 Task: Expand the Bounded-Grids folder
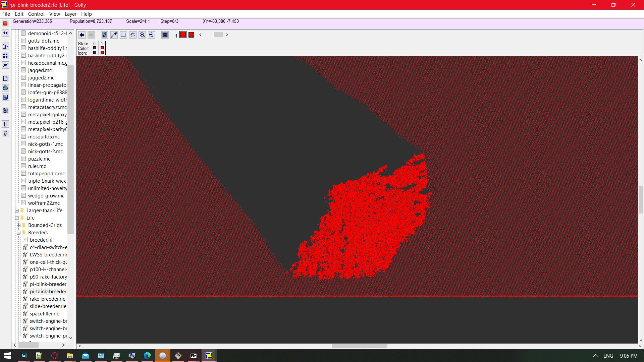[18, 225]
